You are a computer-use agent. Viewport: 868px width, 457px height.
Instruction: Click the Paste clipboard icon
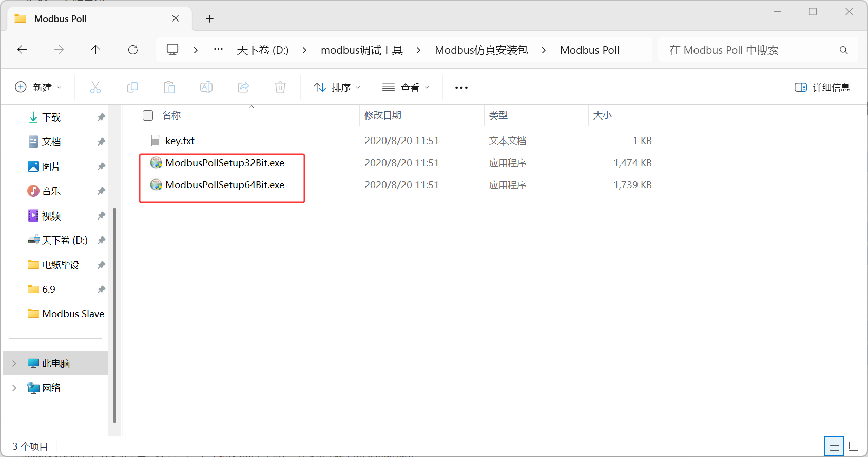[x=169, y=87]
